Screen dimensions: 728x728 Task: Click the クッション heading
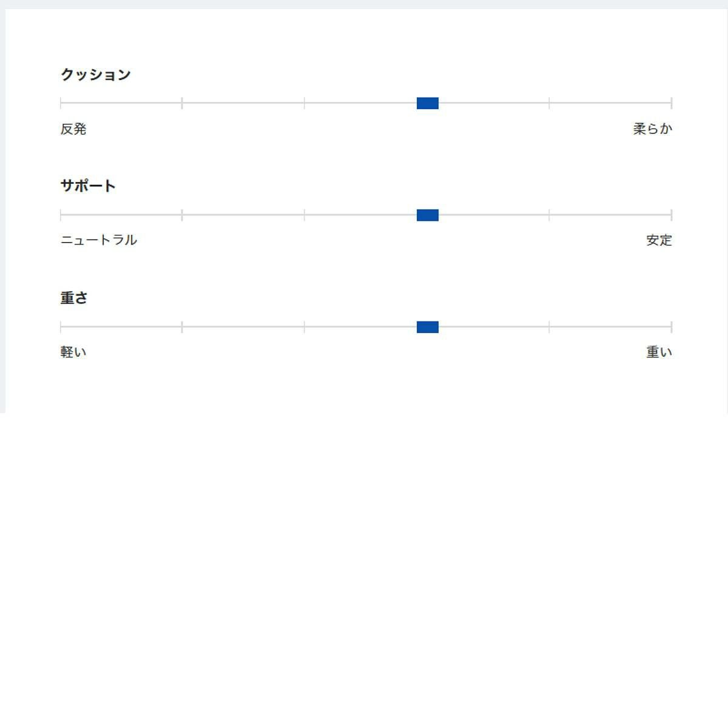96,75
